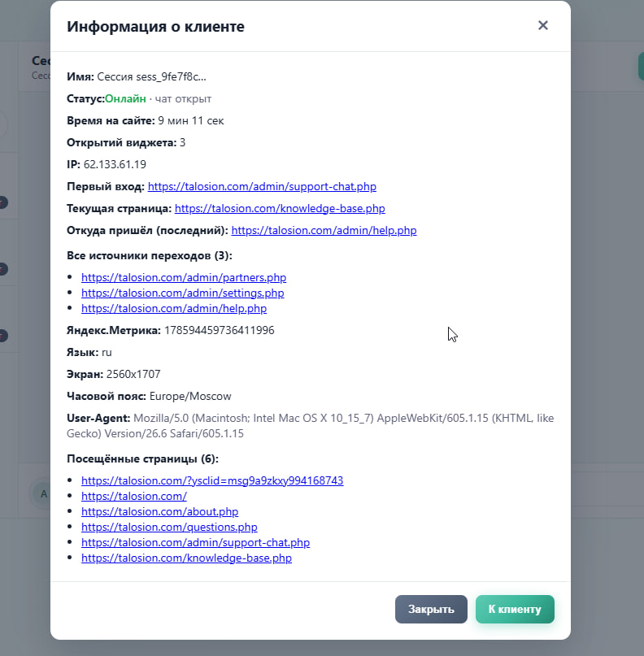Click the User-Agent string text

(310, 426)
